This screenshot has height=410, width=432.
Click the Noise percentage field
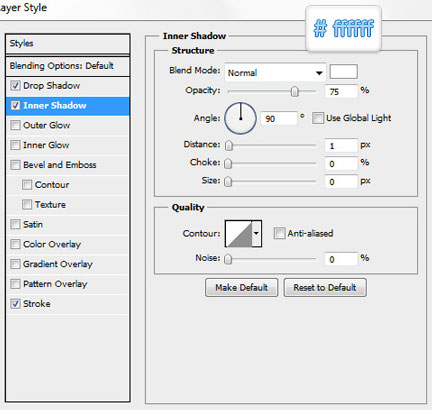click(x=341, y=259)
